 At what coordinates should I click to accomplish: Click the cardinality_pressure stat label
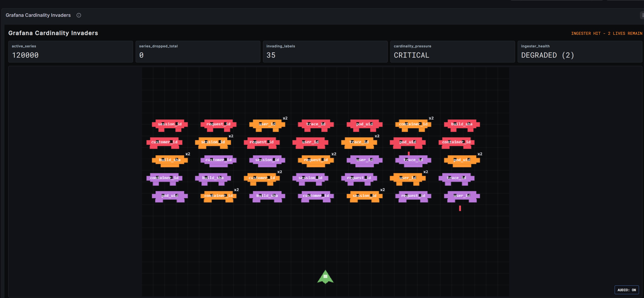(x=412, y=46)
